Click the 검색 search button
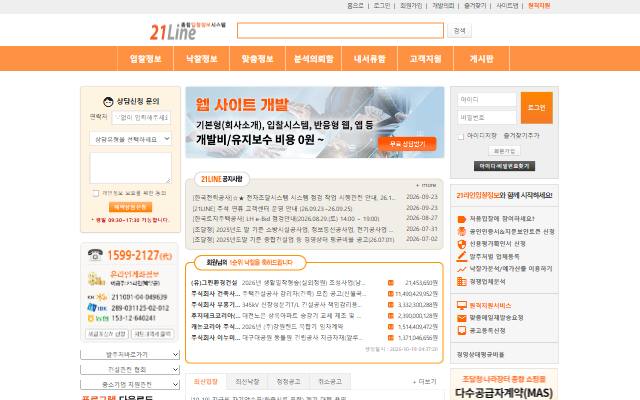The width and height of the screenshot is (640, 400). click(460, 31)
